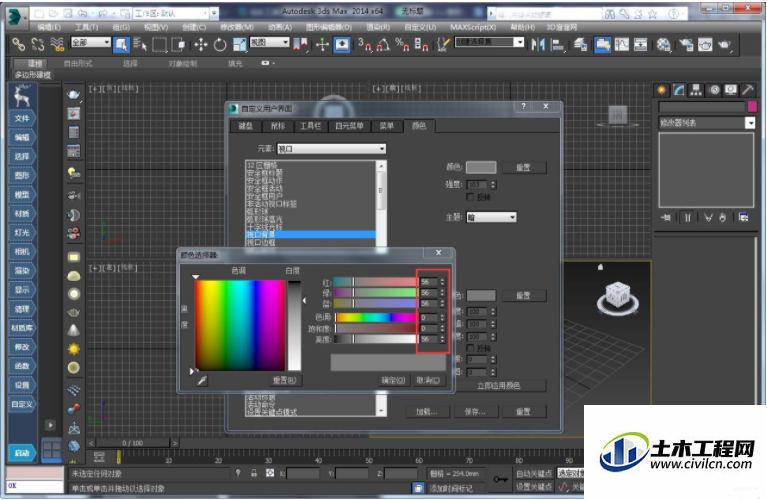Click the 色调 hue gradient slider

375,317
